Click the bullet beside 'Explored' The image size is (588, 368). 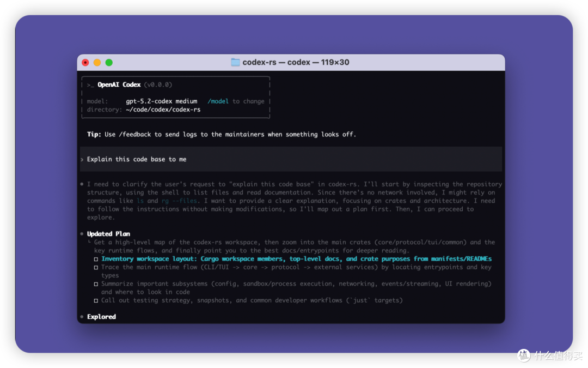click(x=82, y=317)
